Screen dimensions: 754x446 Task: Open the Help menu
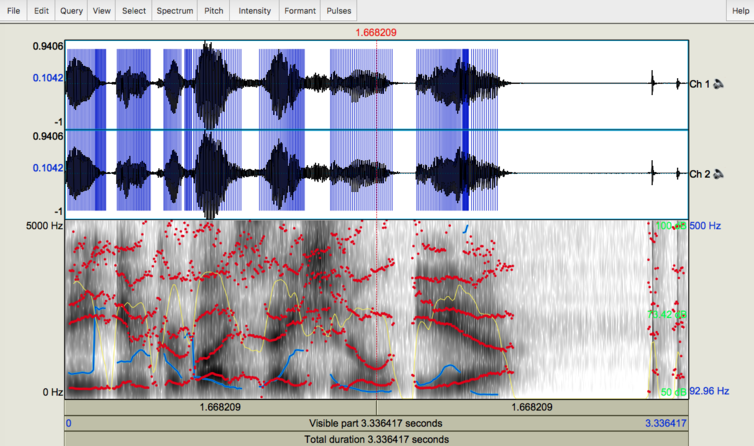pyautogui.click(x=740, y=10)
